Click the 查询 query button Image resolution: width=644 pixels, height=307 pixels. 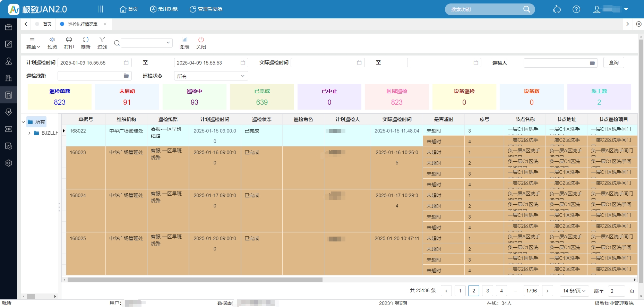pos(613,62)
